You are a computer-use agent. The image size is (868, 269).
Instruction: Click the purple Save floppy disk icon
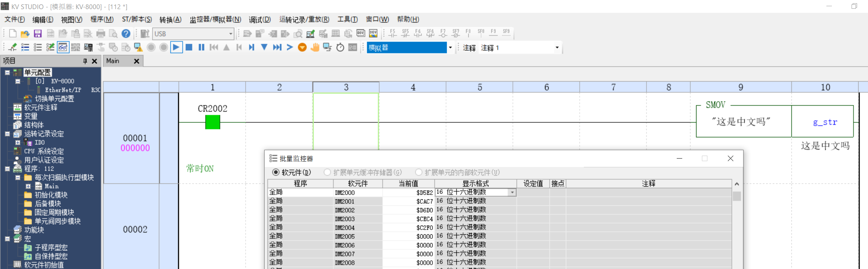point(38,34)
